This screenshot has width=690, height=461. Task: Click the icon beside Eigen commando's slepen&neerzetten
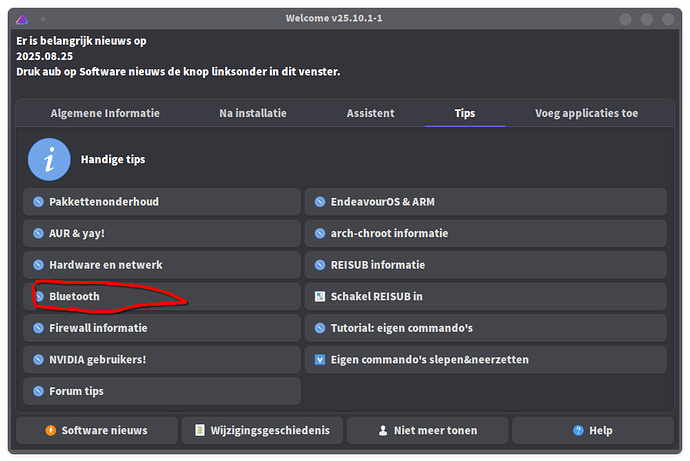coord(320,359)
